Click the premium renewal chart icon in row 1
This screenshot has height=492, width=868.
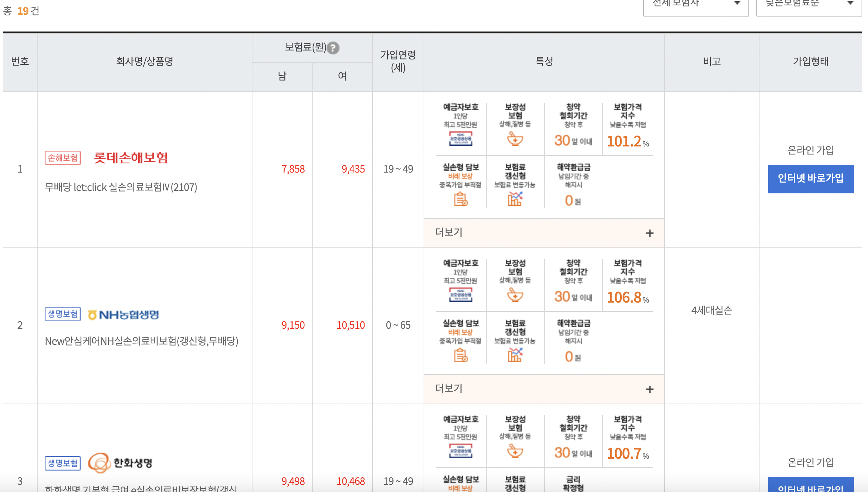(515, 199)
